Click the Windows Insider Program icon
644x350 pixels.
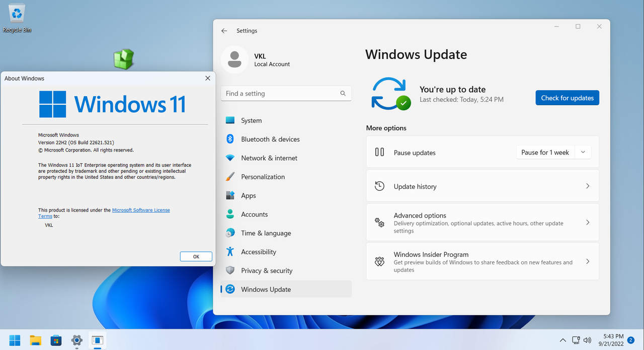click(x=380, y=261)
